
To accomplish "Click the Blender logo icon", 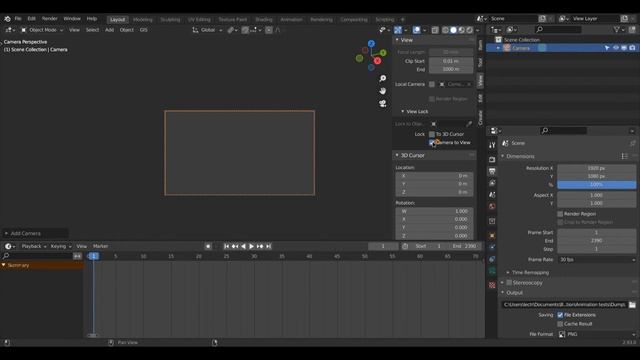I will [7, 19].
